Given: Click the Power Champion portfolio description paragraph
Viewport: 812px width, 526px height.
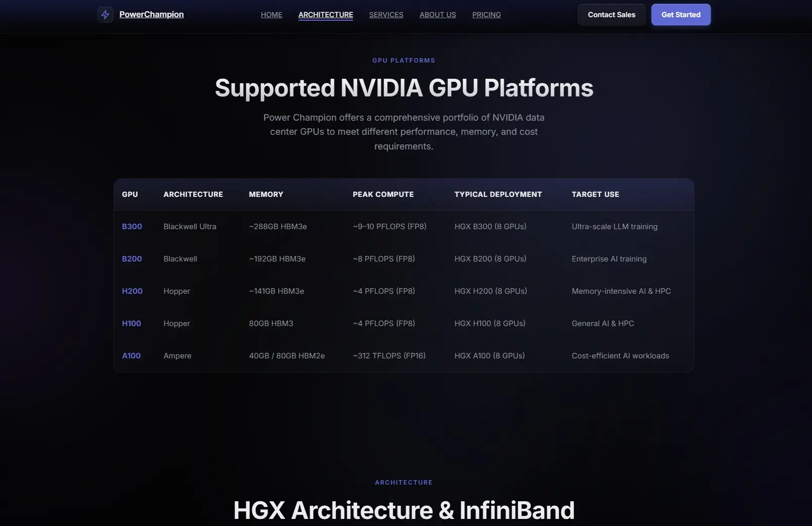Looking at the screenshot, I should (x=404, y=132).
